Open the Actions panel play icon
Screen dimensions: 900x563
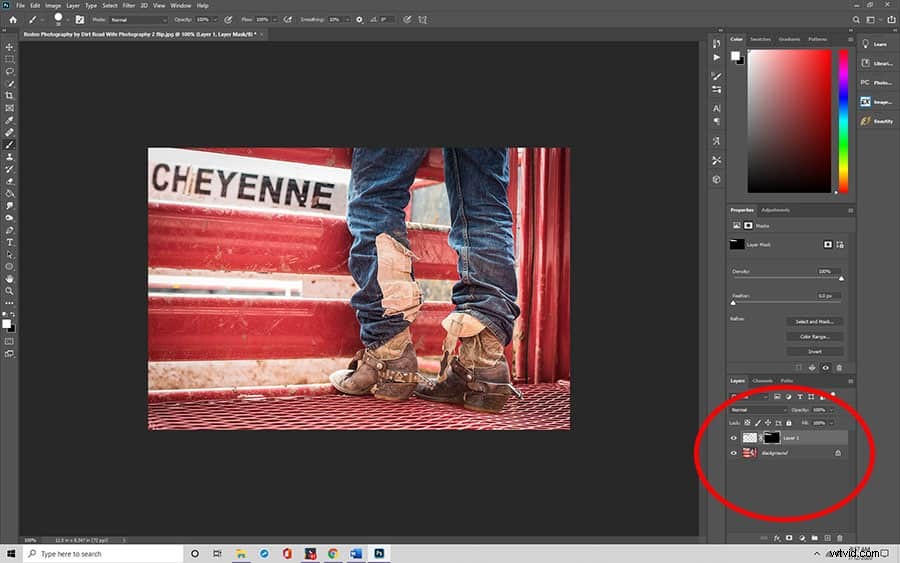point(716,57)
